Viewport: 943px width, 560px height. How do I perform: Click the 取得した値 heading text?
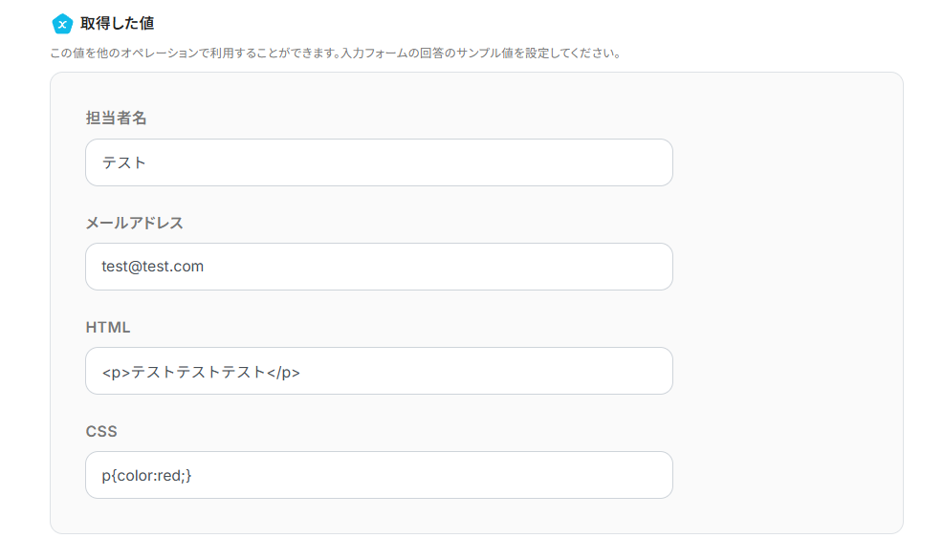click(117, 24)
